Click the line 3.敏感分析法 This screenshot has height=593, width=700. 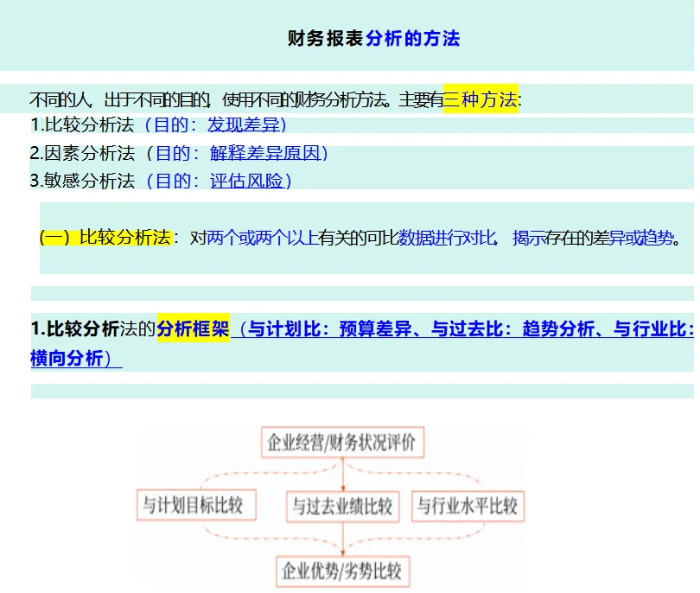coord(81,182)
